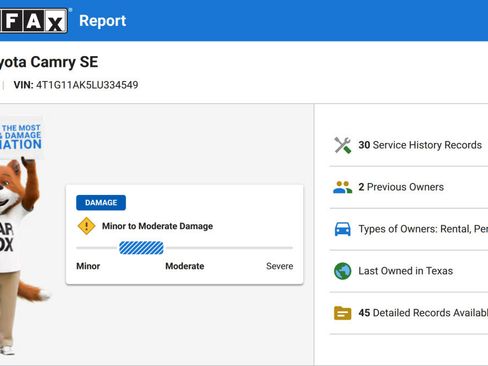Click the Severe scale label
Screen dimensions: 488x366
[280, 266]
